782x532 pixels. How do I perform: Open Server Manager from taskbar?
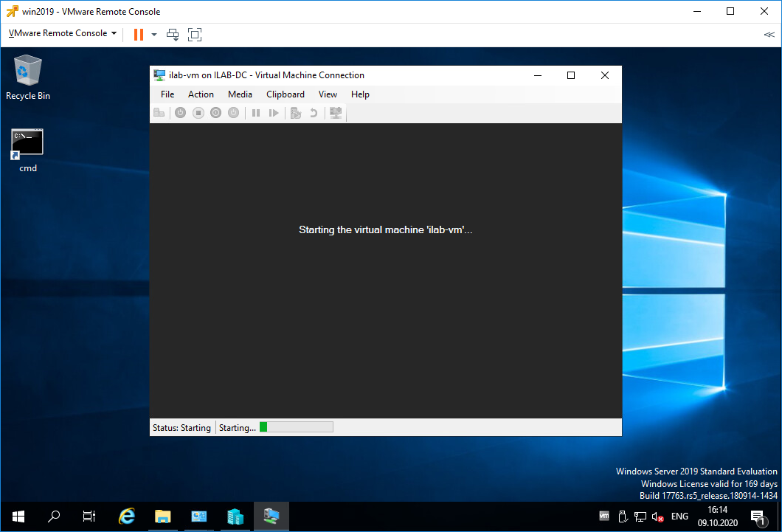coord(199,517)
